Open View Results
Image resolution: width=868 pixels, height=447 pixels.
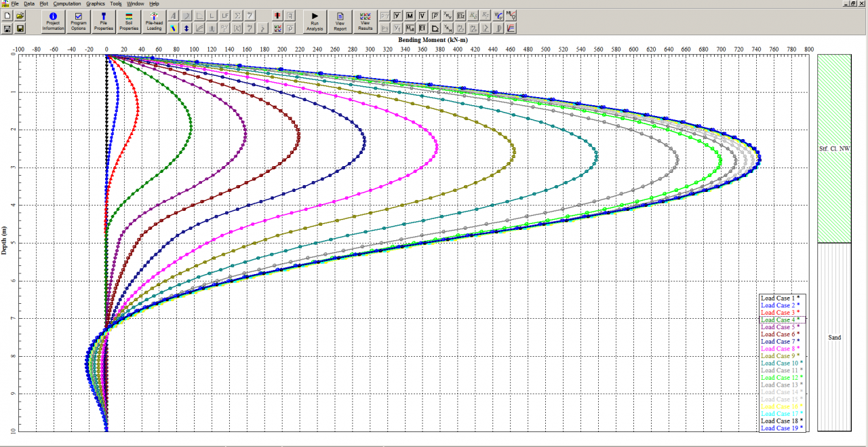366,22
